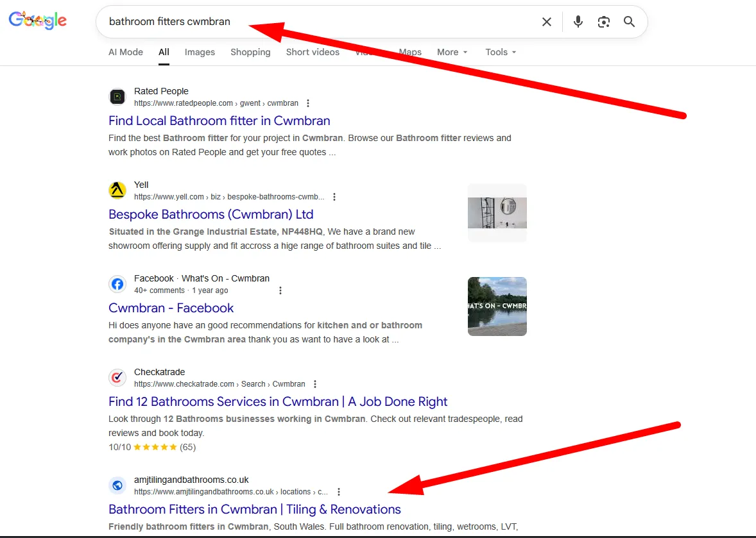Open the What's On Cwmbran lake thumbnail

[x=497, y=307]
